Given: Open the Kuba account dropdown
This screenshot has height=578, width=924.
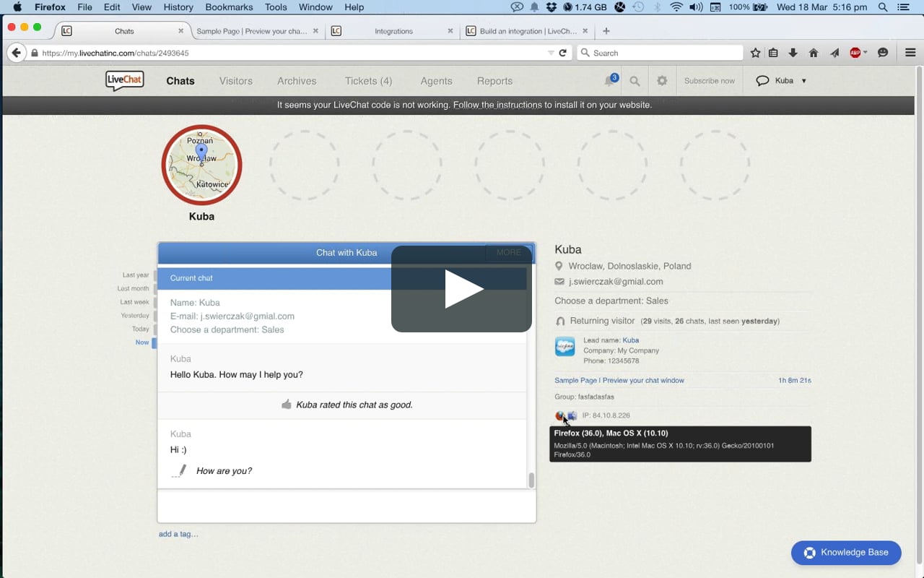Looking at the screenshot, I should (x=781, y=81).
